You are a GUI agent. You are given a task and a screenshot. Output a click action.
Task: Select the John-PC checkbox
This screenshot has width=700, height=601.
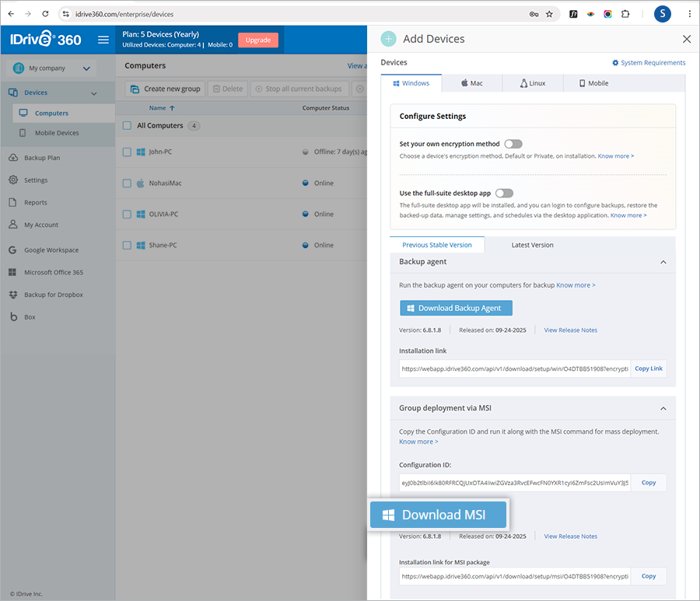(x=127, y=152)
